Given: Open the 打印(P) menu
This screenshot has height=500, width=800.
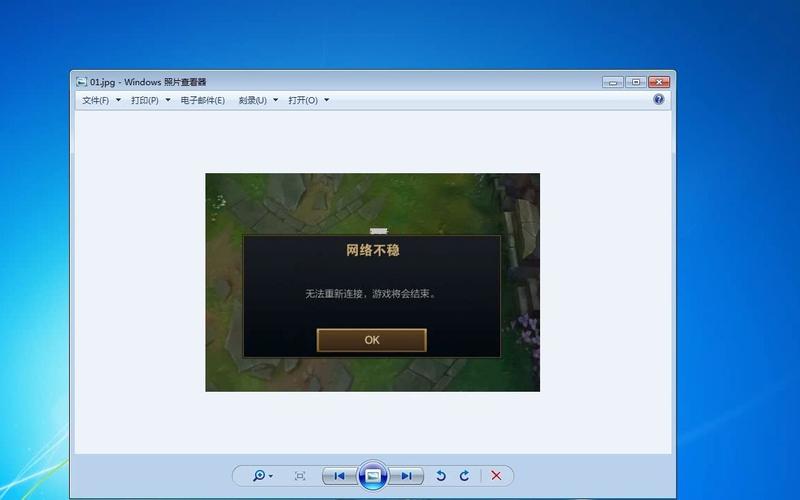Looking at the screenshot, I should coord(145,100).
